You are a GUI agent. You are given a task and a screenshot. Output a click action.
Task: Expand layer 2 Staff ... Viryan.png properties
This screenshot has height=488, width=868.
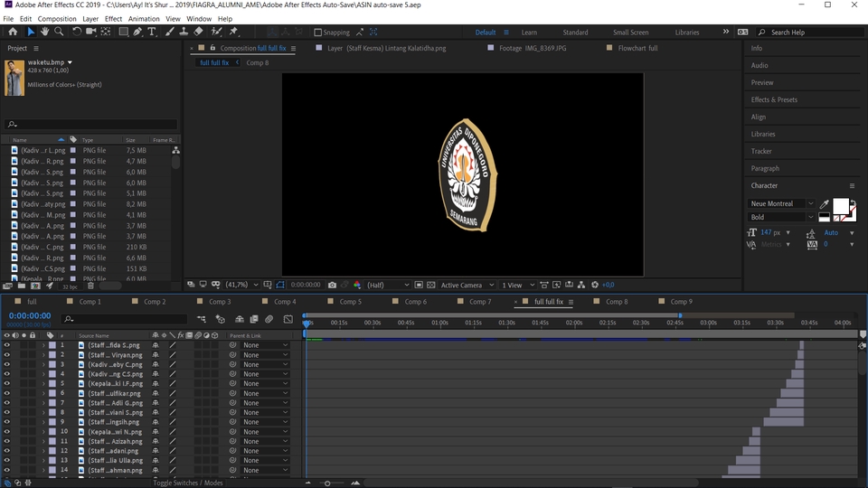pyautogui.click(x=43, y=355)
